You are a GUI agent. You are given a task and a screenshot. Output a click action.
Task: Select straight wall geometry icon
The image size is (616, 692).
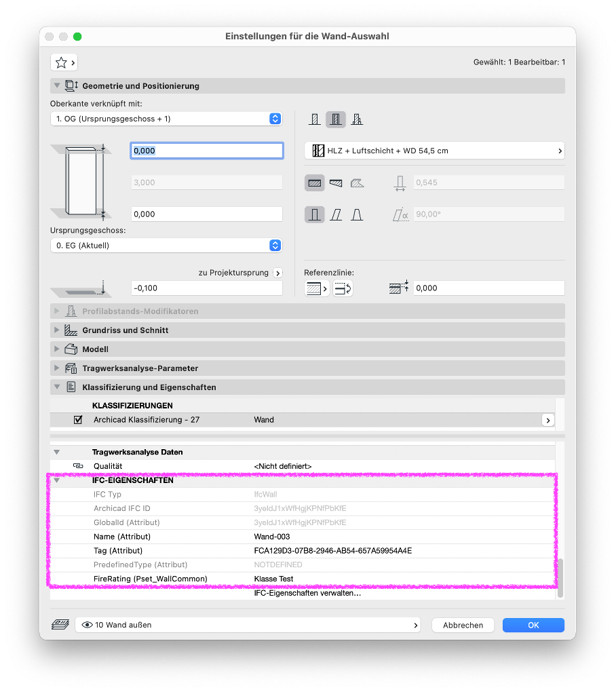315,182
